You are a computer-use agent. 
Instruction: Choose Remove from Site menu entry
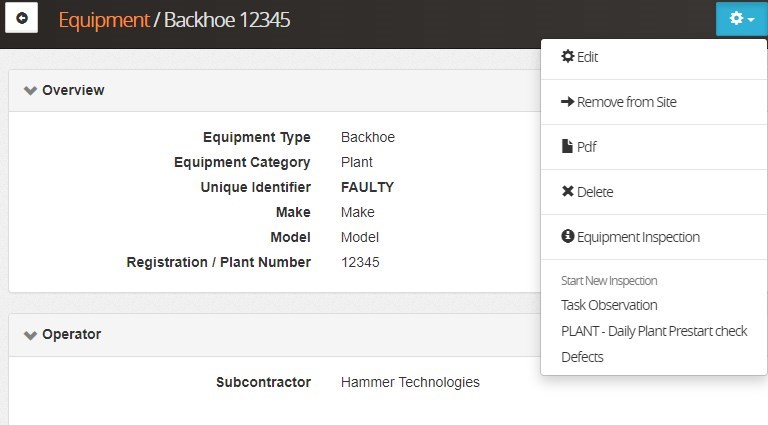pos(626,102)
